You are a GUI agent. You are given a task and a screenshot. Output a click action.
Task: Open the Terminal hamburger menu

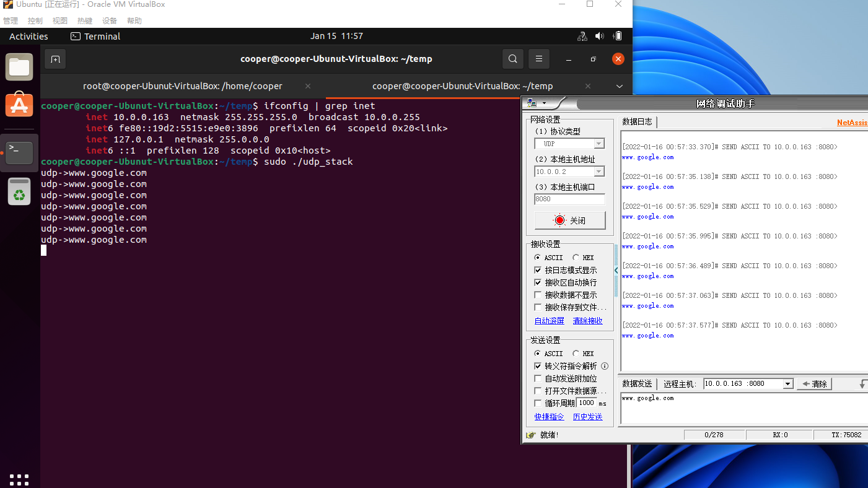point(539,59)
